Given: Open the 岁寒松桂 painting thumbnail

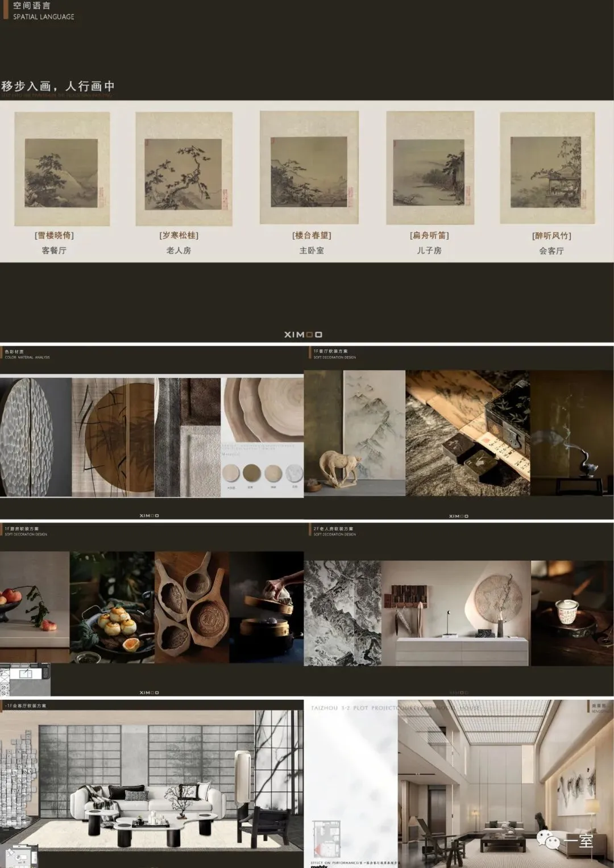Looking at the screenshot, I should tap(184, 169).
